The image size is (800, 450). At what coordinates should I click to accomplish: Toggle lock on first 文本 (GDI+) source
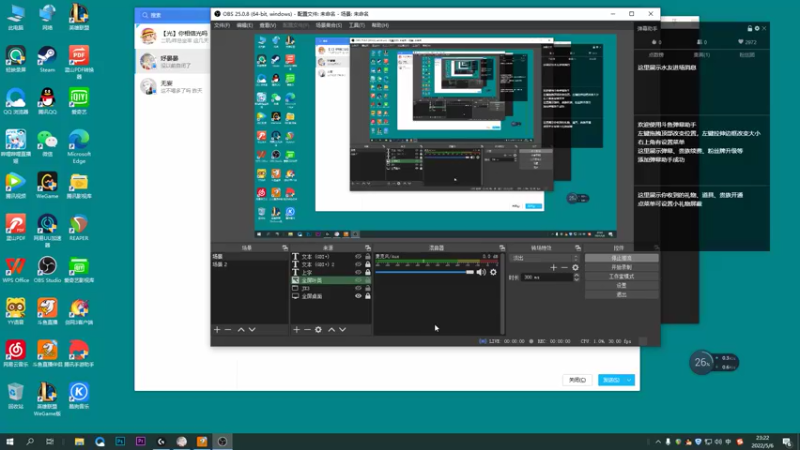coord(367,257)
